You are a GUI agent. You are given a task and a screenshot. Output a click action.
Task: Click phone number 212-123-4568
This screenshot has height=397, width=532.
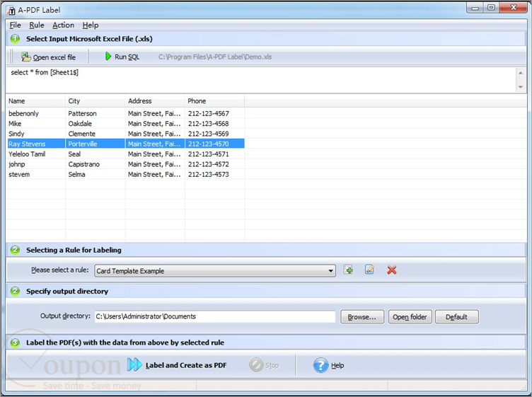209,124
